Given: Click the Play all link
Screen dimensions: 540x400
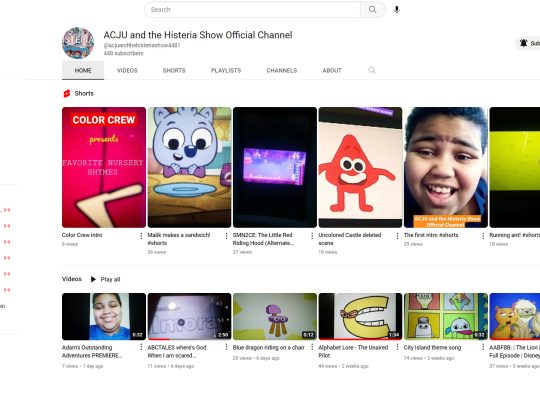Looking at the screenshot, I should coord(110,279).
